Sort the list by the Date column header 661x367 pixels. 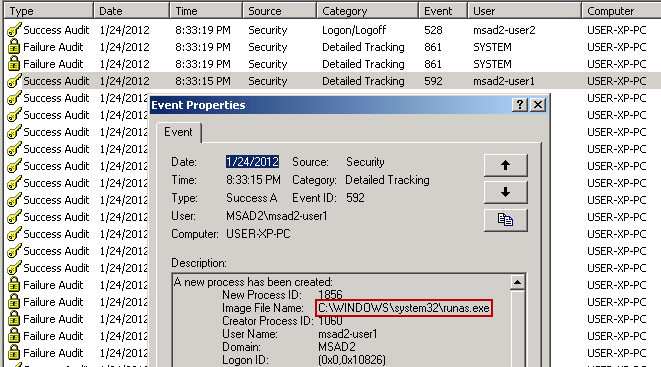(x=132, y=11)
